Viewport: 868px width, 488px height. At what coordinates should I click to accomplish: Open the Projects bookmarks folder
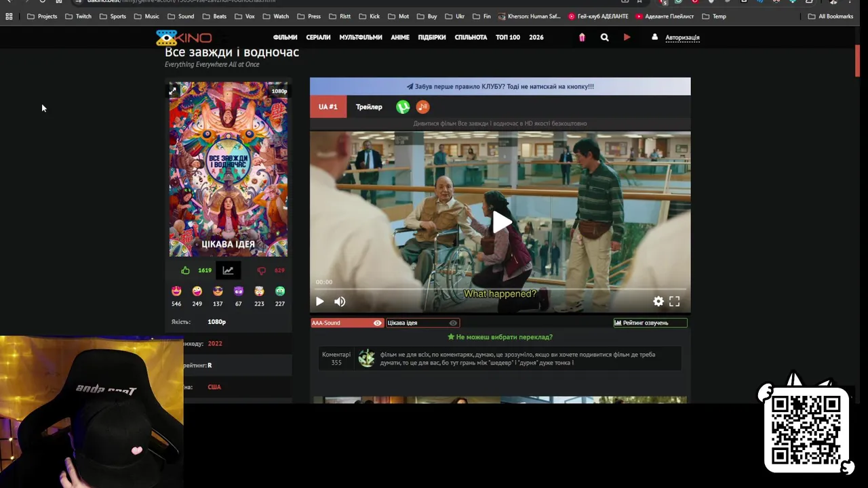tap(42, 16)
